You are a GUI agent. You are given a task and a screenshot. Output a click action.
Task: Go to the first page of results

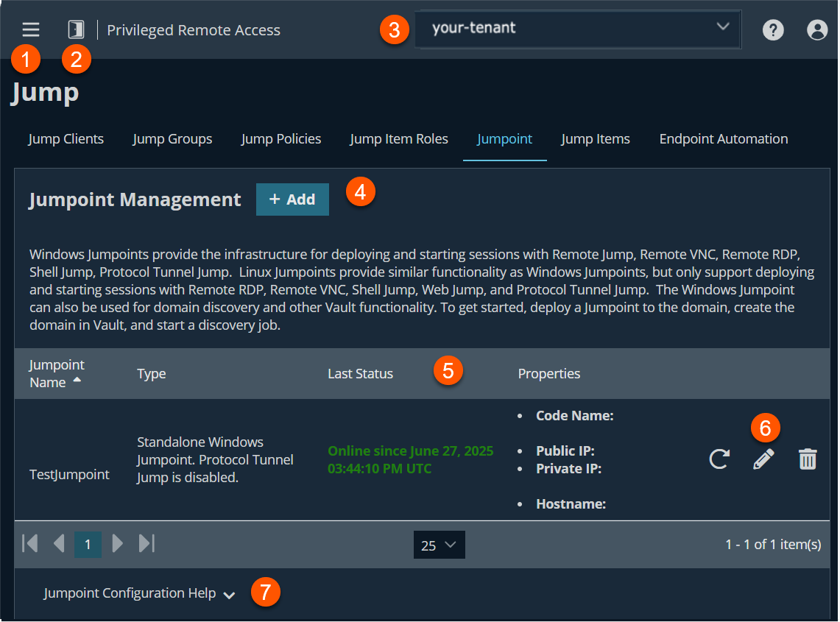(x=30, y=543)
